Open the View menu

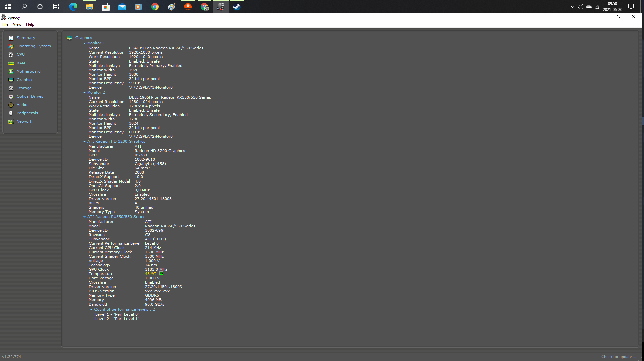point(17,24)
